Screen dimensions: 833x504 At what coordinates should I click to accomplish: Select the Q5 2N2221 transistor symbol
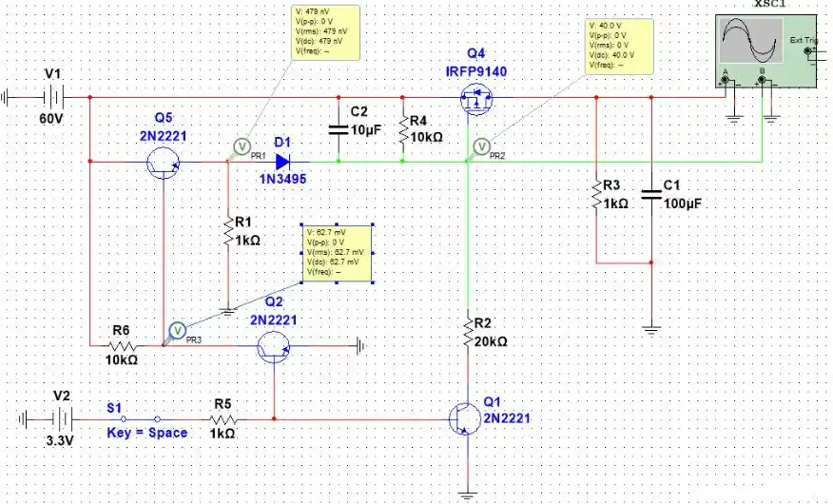coord(164,163)
